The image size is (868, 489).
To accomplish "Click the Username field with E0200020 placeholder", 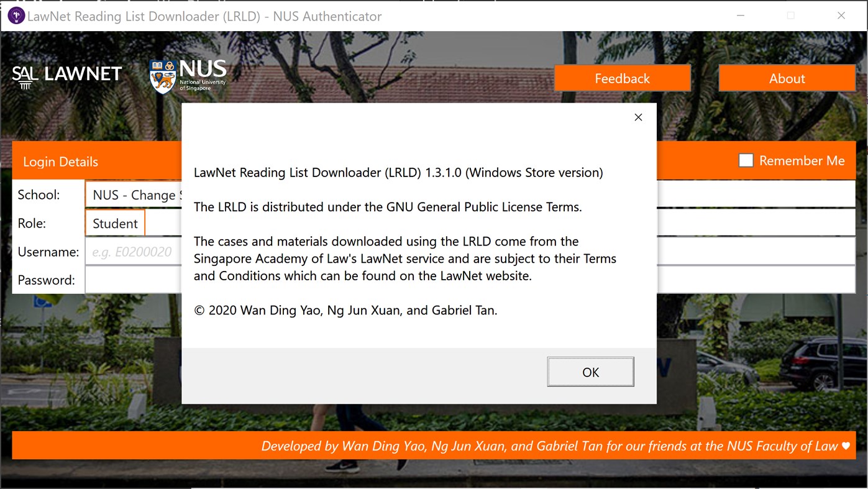I will [x=134, y=251].
